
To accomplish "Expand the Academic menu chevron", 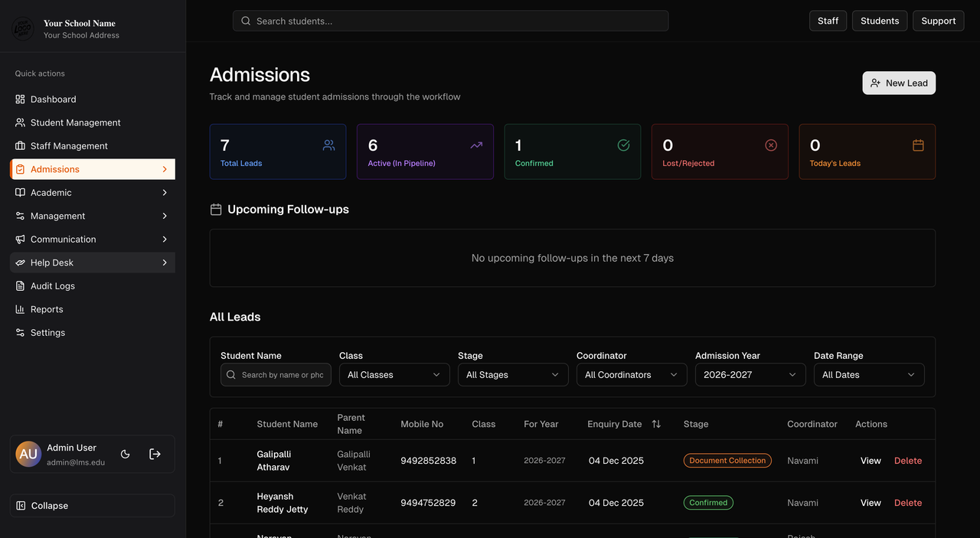I will tap(165, 193).
